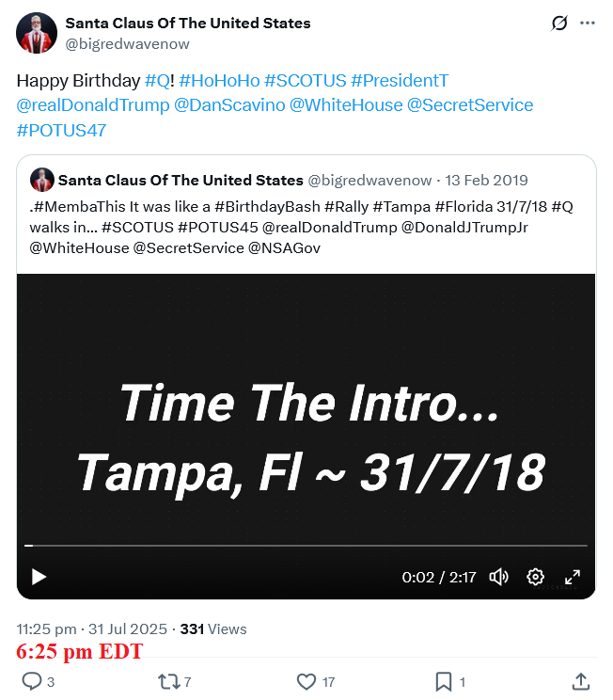Image resolution: width=613 pixels, height=700 pixels.
Task: Open the @DanScavino mention
Action: [x=229, y=105]
